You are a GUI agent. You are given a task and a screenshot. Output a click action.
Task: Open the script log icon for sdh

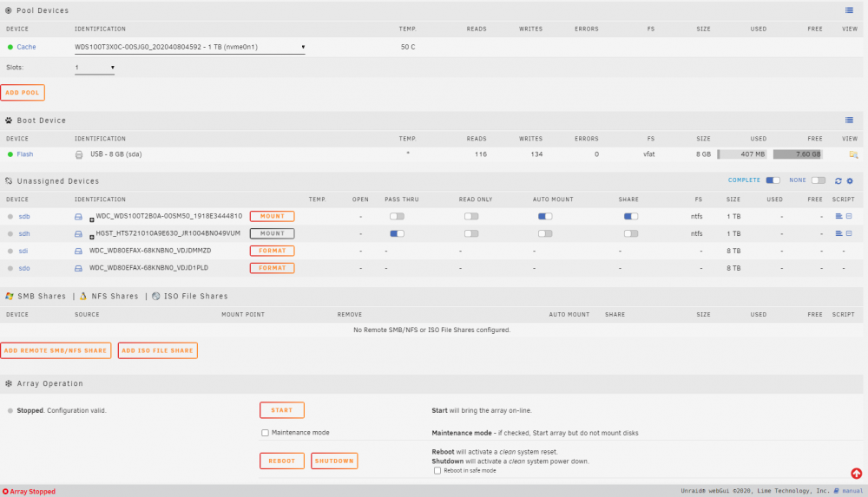(x=838, y=233)
